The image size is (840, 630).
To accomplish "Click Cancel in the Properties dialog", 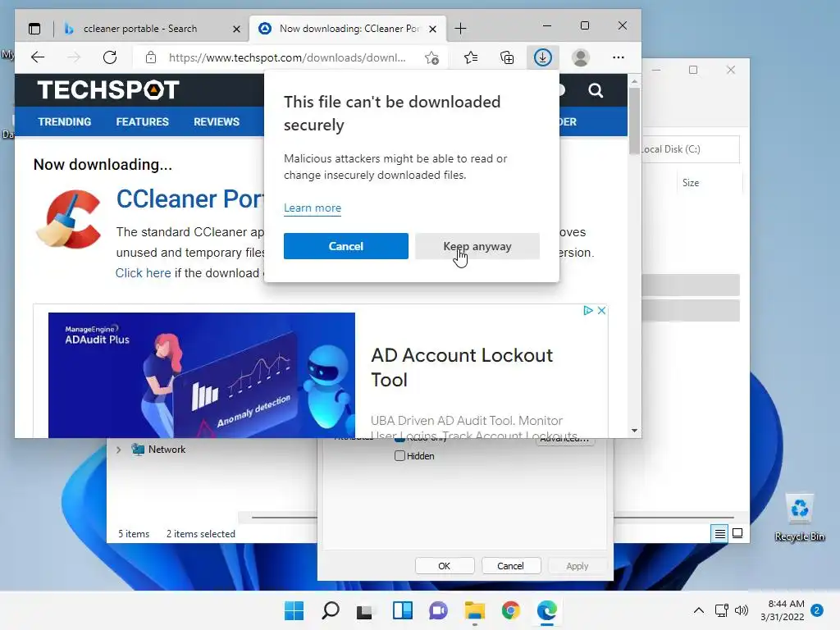I will click(x=510, y=566).
